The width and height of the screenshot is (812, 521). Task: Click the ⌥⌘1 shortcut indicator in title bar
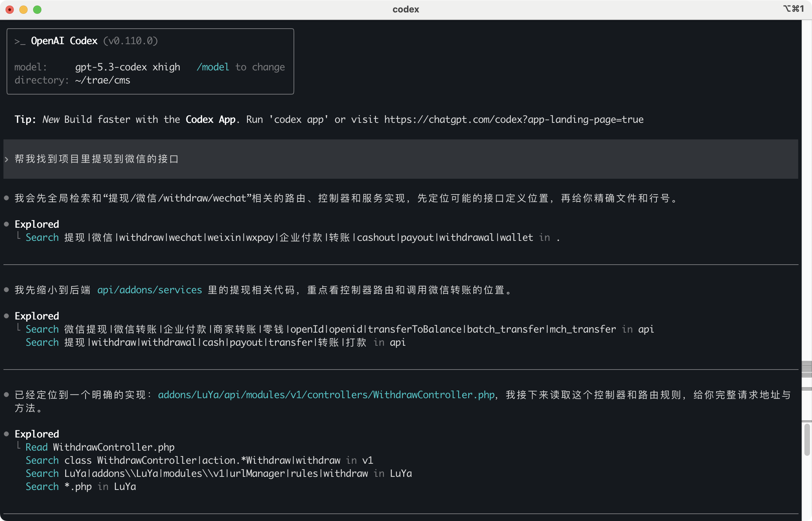coord(793,9)
